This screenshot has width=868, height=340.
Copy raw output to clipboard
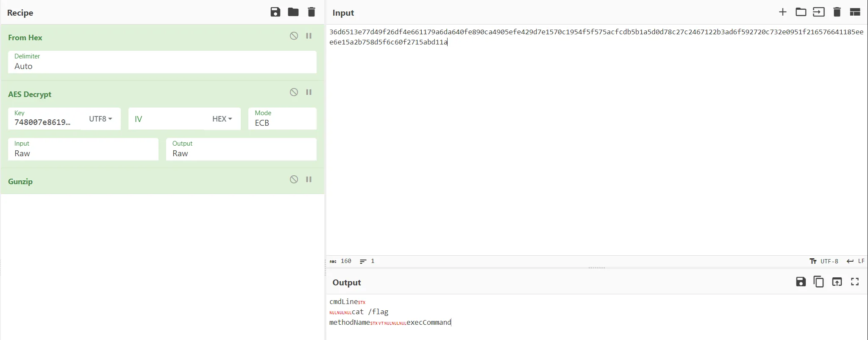pos(818,282)
